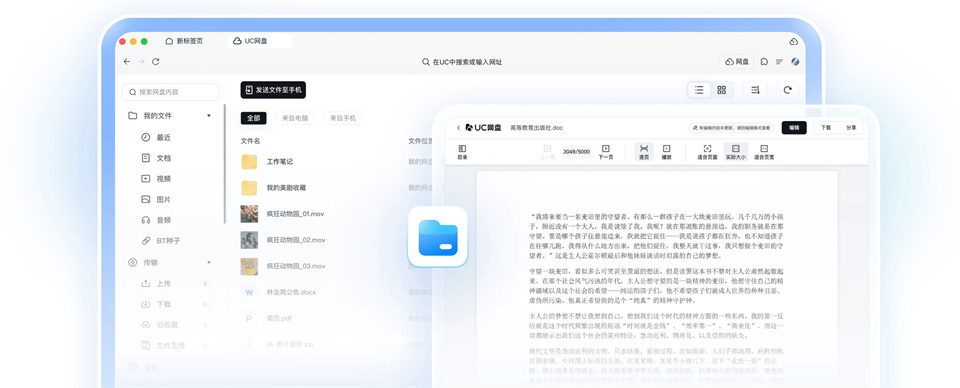Viewport: 960px width, 388px height.
Task: Open the 网盘 button in address bar
Action: pos(737,62)
